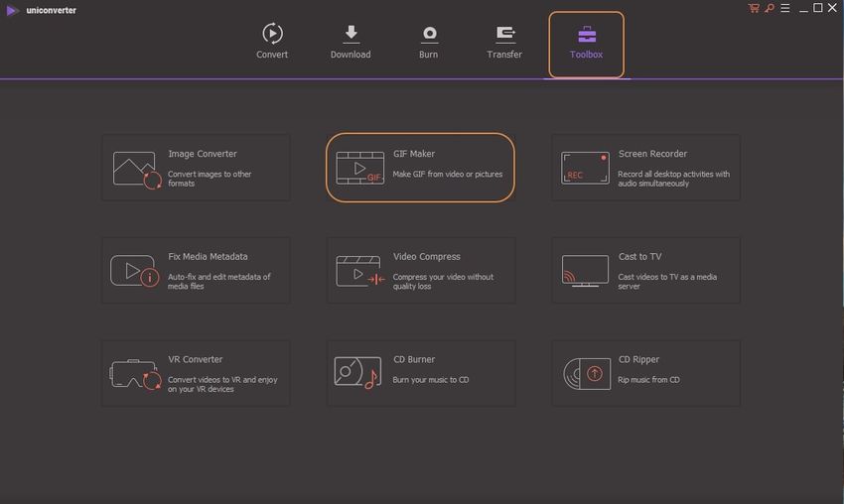Click the Image Converter icon
The width and height of the screenshot is (844, 504).
(136, 170)
